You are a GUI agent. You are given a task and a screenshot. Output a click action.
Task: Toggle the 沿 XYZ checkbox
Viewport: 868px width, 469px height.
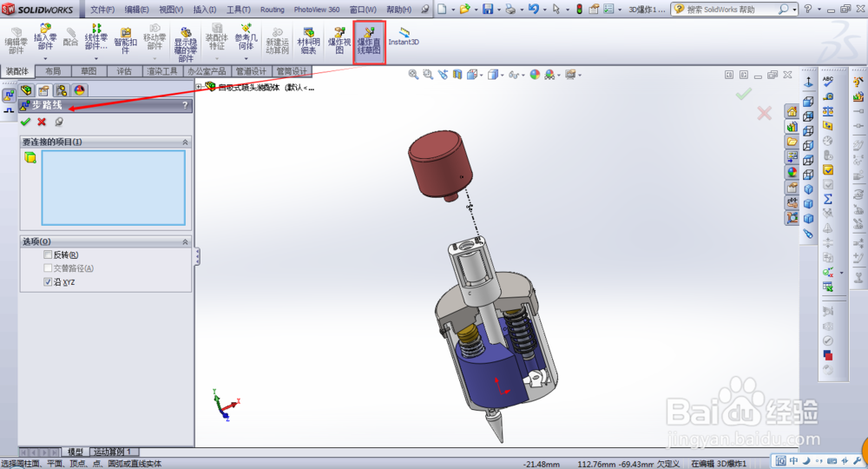[x=48, y=282]
